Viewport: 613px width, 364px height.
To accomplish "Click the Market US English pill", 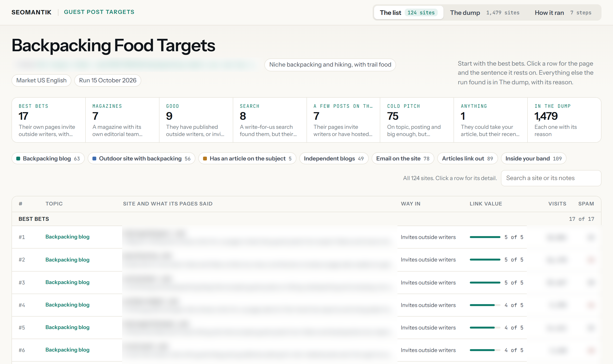I will click(x=41, y=80).
